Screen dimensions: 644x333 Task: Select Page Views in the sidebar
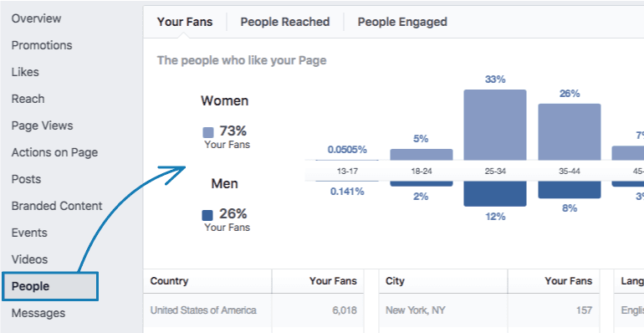42,126
